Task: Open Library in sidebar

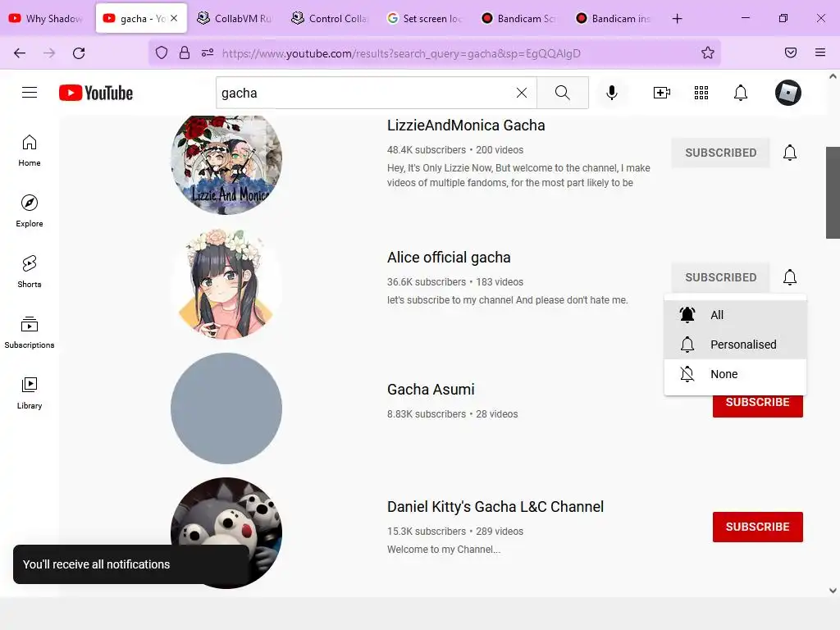Action: click(x=30, y=393)
